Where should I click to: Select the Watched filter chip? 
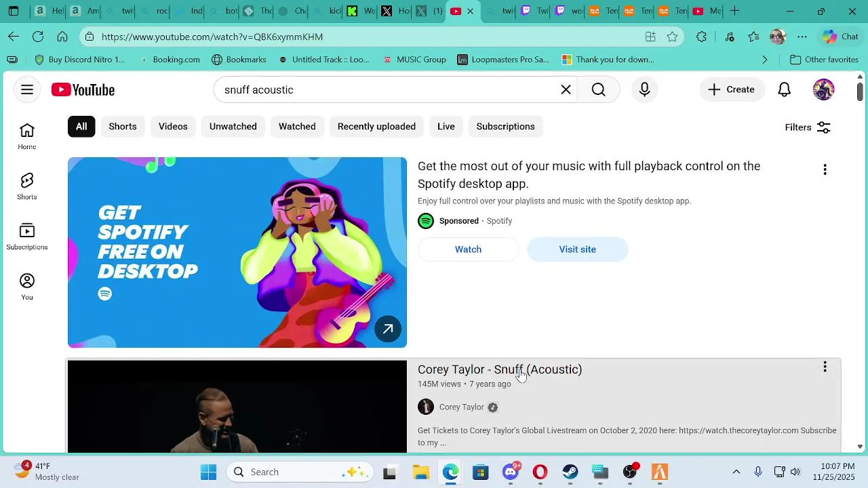pos(297,127)
